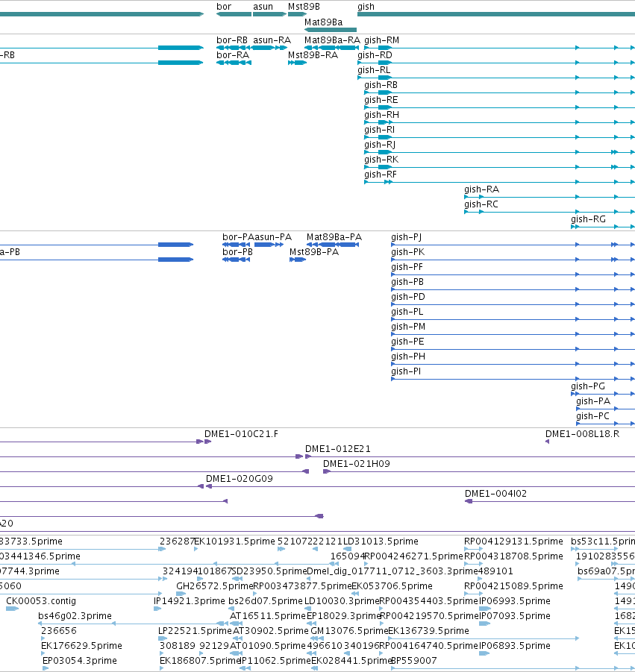The image size is (635, 672).
Task: Select transcript asun-RA
Action: pos(272,40)
